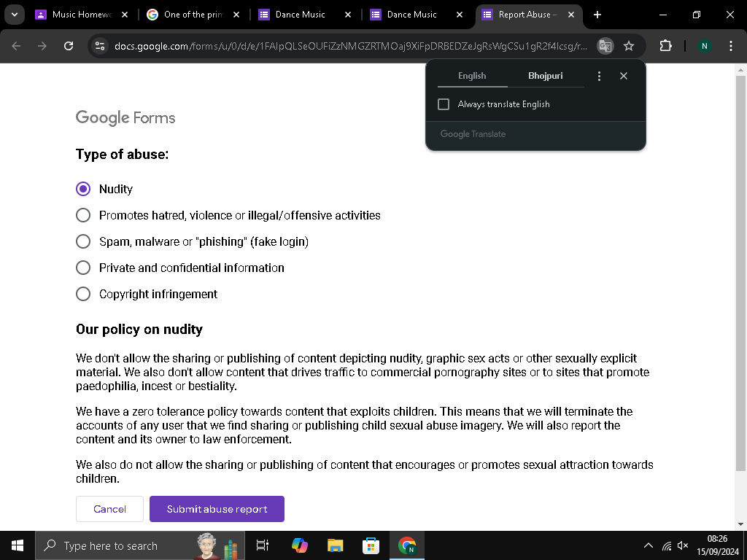
Task: Choose Spam, malware or phishing option
Action: click(83, 241)
